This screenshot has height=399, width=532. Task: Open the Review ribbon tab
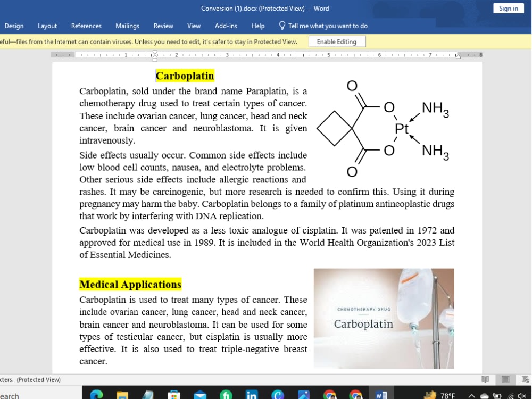pyautogui.click(x=163, y=26)
